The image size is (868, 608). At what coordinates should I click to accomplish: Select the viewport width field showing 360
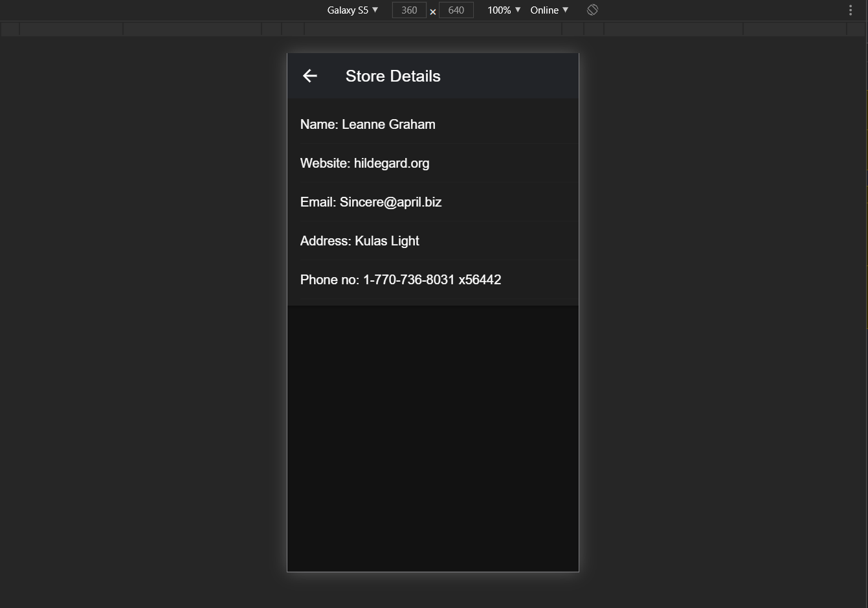pos(409,10)
